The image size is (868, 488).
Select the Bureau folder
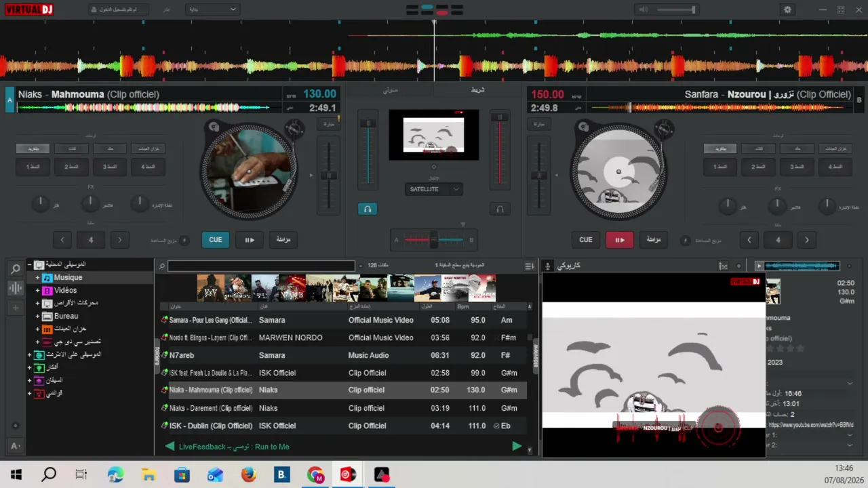(66, 317)
